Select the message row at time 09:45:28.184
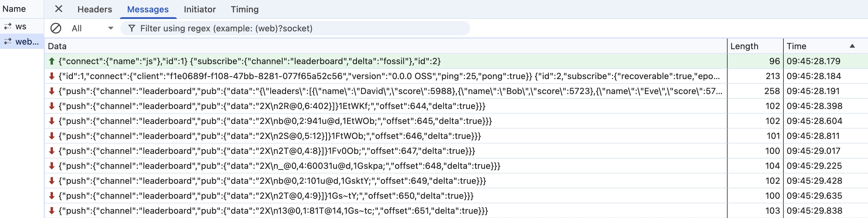Image resolution: width=868 pixels, height=218 pixels. (x=456, y=76)
